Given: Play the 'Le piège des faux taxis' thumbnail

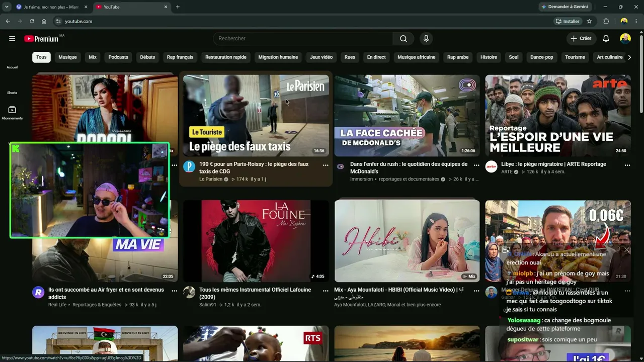Looking at the screenshot, I should tap(256, 116).
